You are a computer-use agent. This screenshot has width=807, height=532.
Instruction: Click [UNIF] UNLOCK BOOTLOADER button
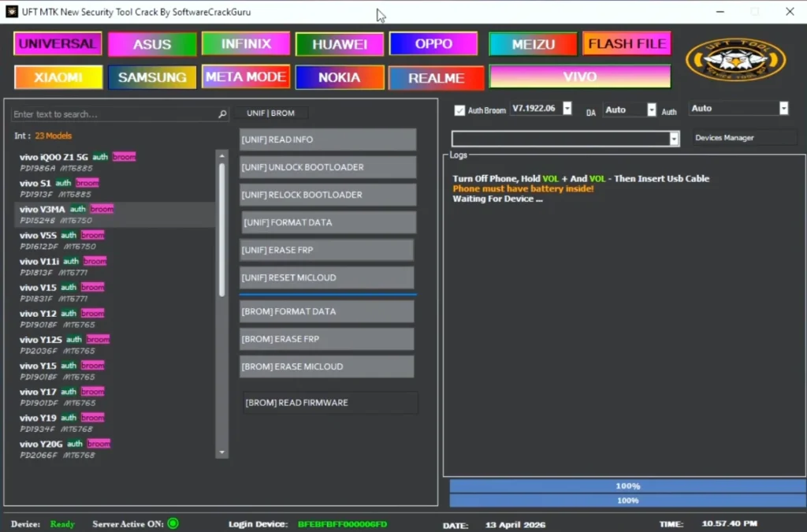coord(327,167)
